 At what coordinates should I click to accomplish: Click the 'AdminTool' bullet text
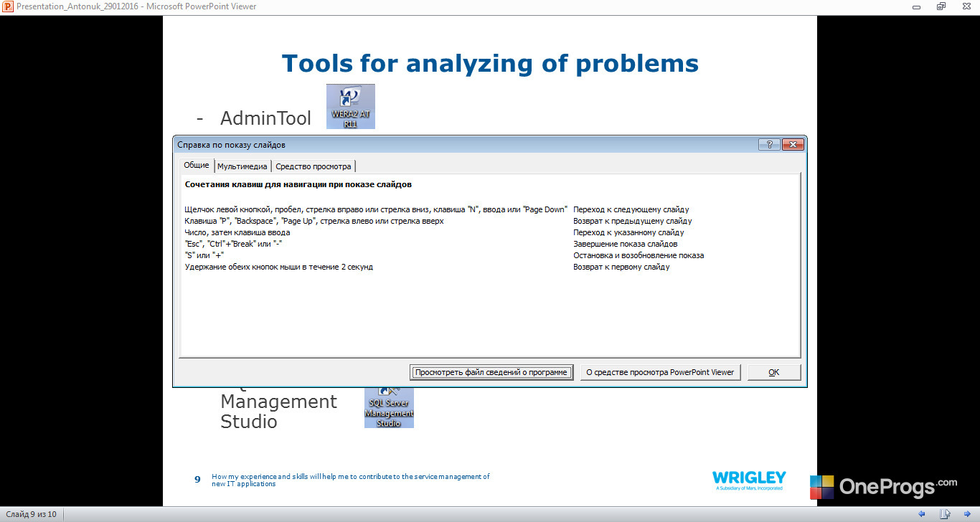[265, 118]
